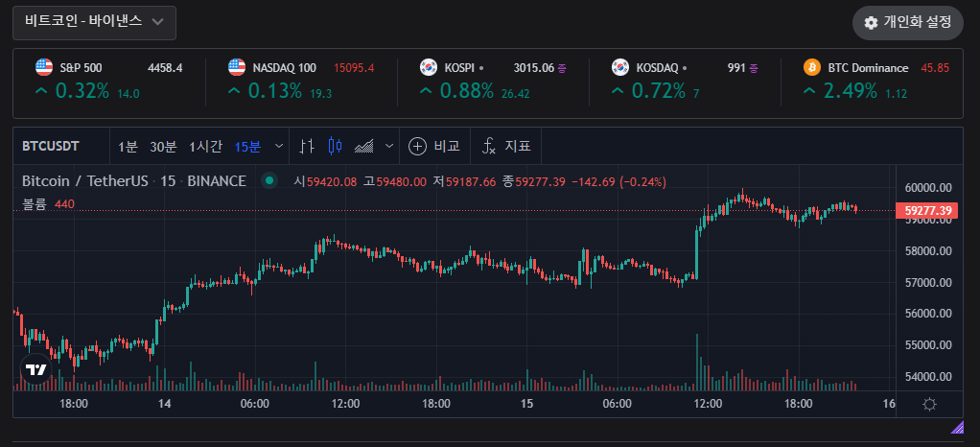The width and height of the screenshot is (980, 447).
Task: Click the BTC Dominance bitcoin icon
Action: pos(812,67)
